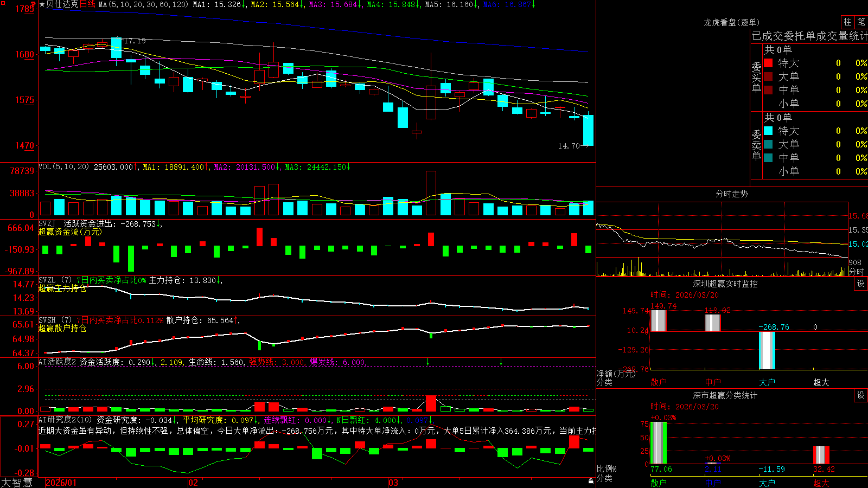Click the 散户 bar in 实时监控 chart

point(658,320)
